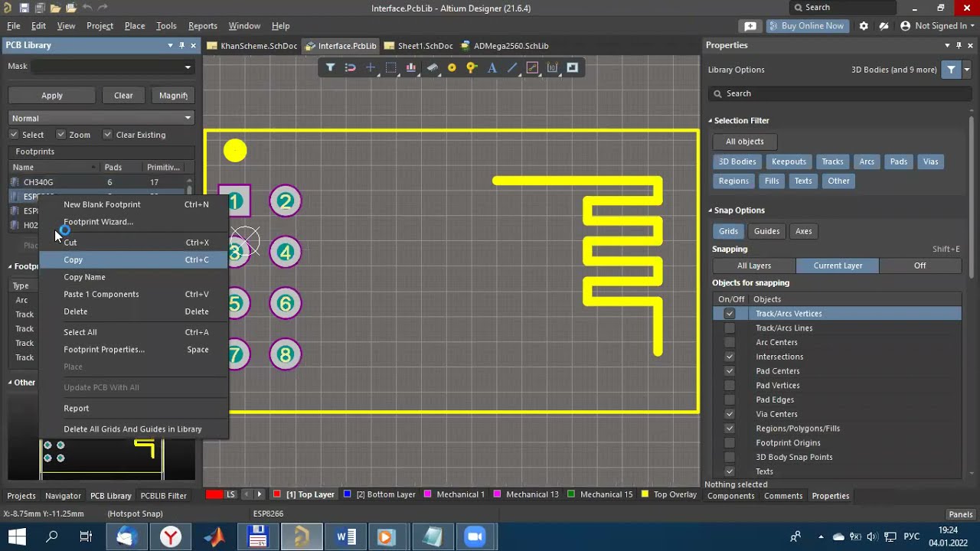Click the feedback speech bubble icon
Viewport: 980px width, 551px height.
pos(750,26)
